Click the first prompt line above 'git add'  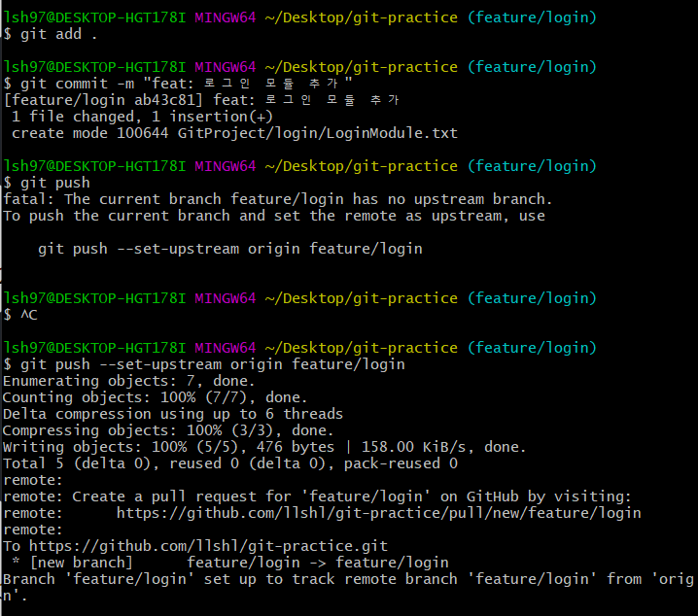coord(299,17)
